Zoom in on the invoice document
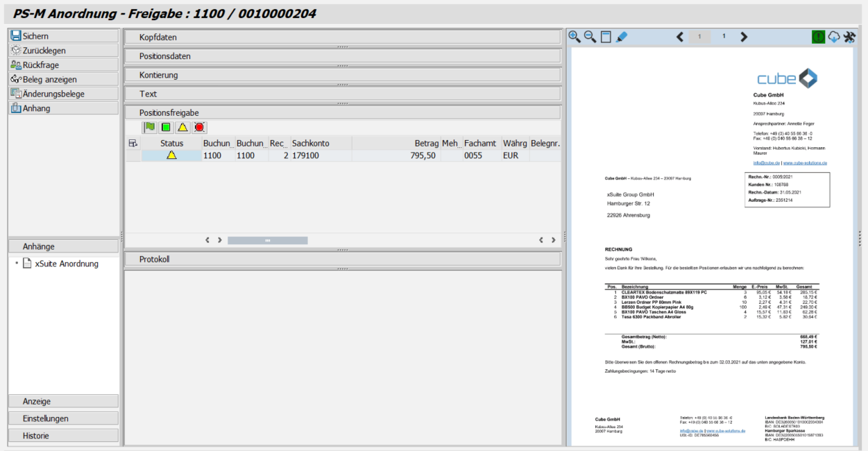Screen dimensions: 868x451 575,37
